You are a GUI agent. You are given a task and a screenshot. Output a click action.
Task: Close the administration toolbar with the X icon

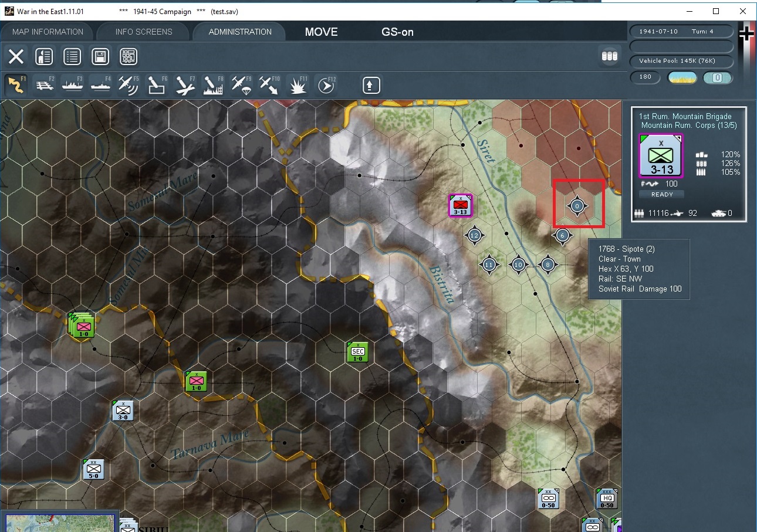click(x=16, y=56)
